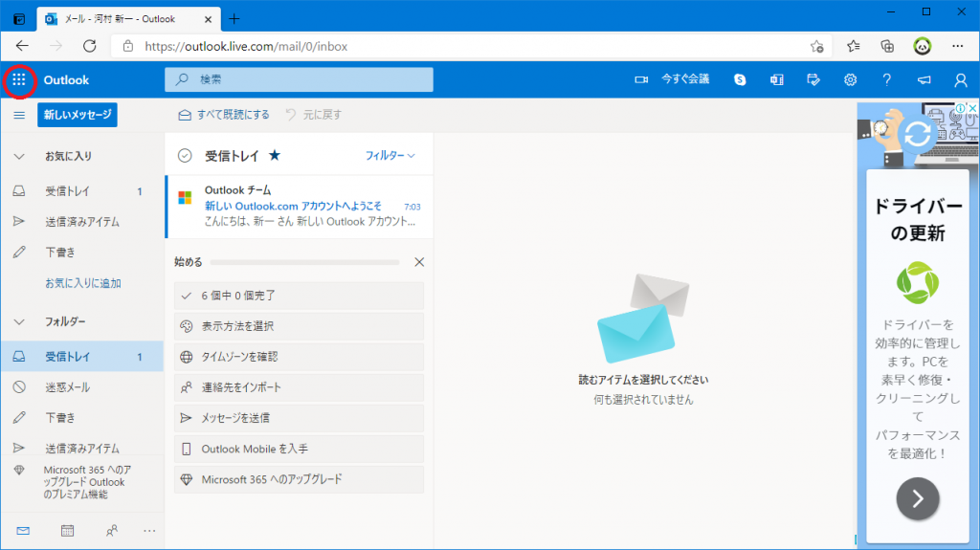Collapse the フォルダー section

[19, 322]
